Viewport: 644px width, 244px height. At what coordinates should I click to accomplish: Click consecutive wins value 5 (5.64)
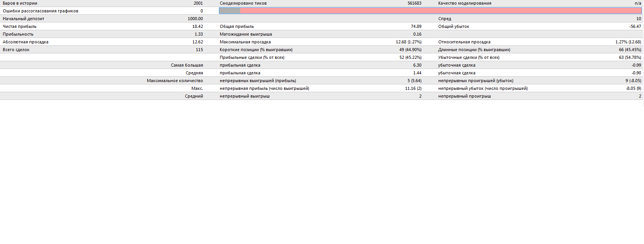point(414,81)
